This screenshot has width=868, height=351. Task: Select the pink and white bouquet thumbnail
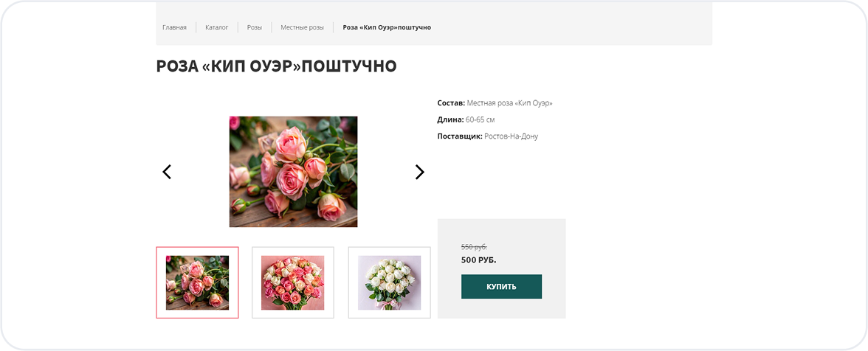293,282
